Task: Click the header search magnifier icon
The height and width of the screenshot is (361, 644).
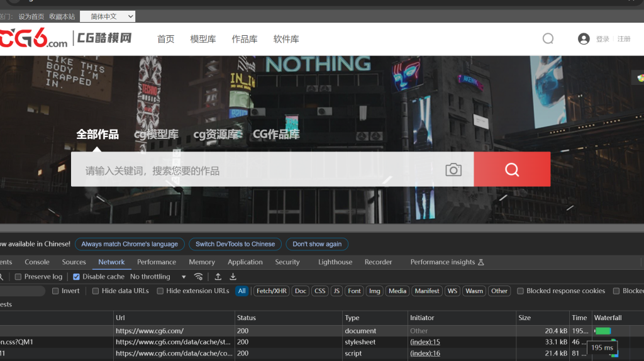Action: [x=548, y=39]
